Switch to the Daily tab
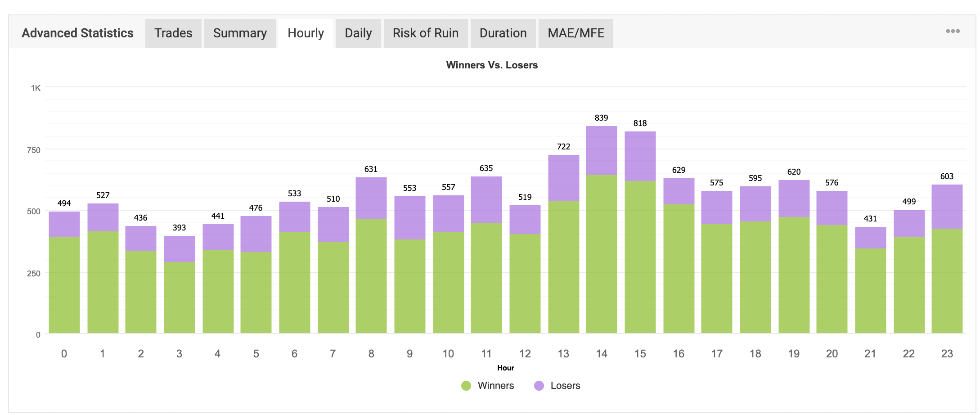Viewport: 980px width, 415px height. click(358, 33)
